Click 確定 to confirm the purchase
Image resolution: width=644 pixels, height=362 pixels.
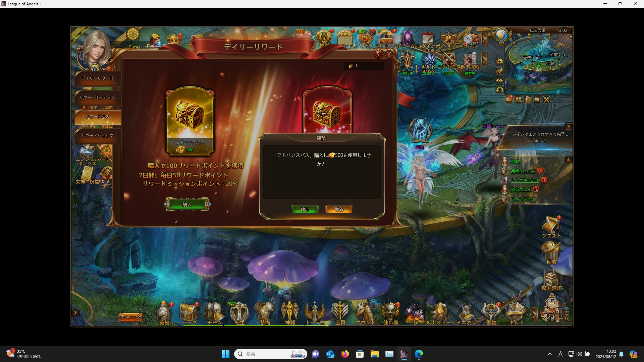point(305,209)
